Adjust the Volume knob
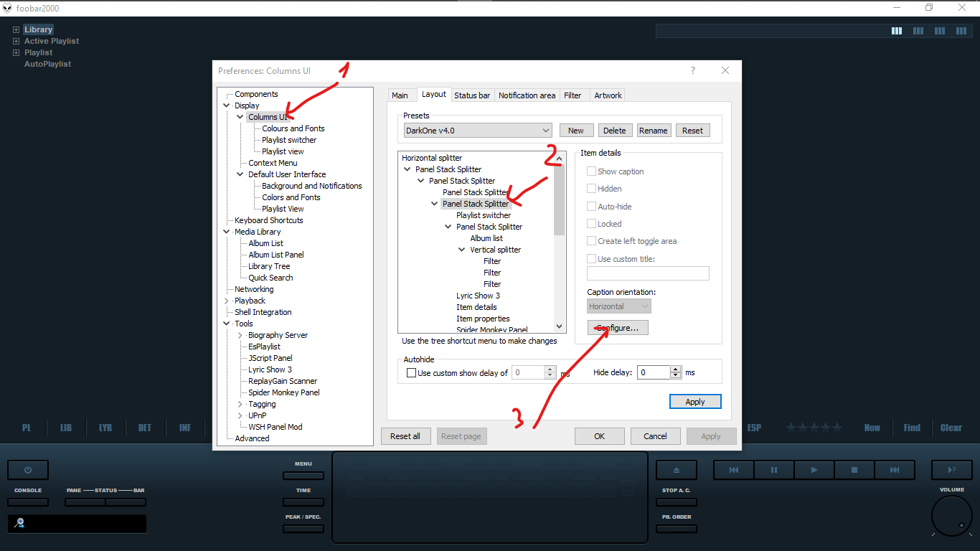Viewport: 980px width, 551px height. (x=952, y=517)
